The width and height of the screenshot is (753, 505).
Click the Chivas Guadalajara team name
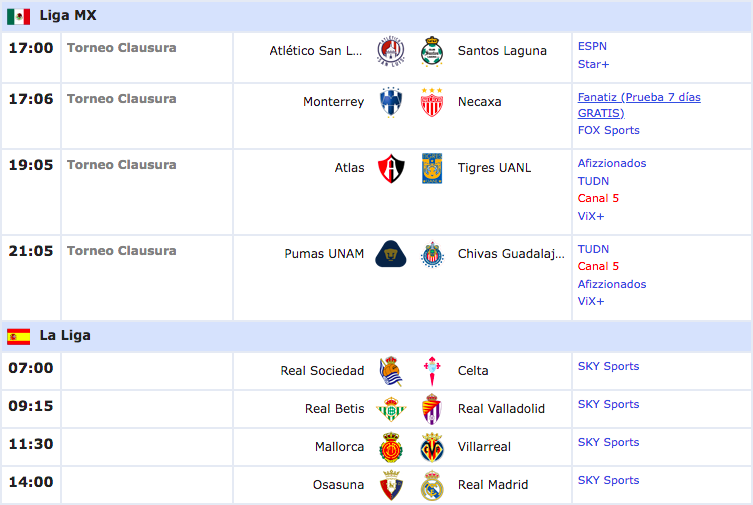[511, 253]
